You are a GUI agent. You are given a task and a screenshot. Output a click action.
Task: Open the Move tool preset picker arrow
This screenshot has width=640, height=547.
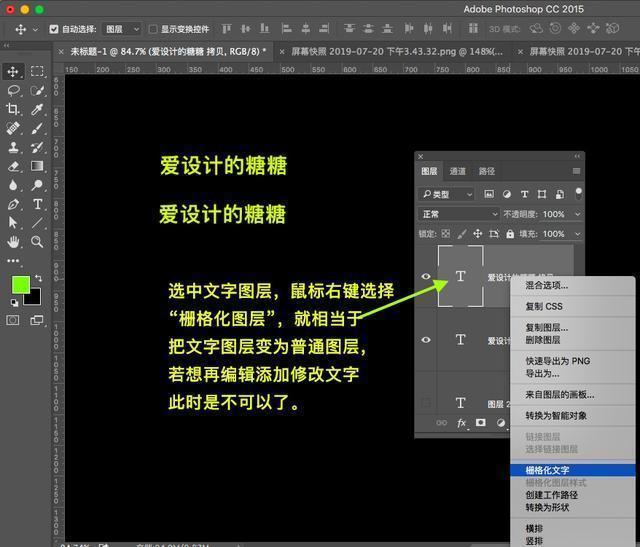coord(36,29)
